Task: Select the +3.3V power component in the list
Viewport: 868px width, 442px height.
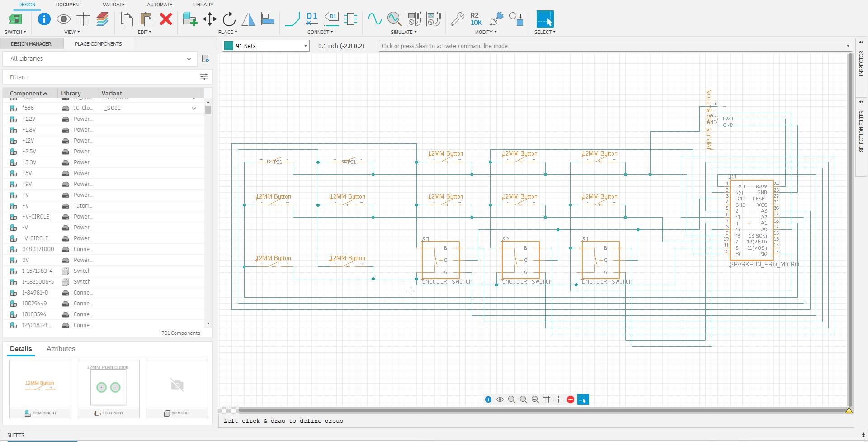Action: 30,162
